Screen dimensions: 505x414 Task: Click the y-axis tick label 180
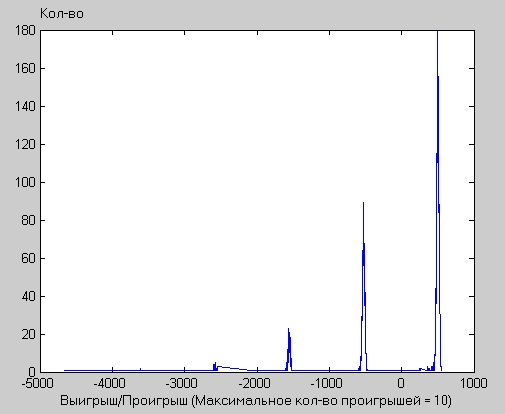(25, 30)
